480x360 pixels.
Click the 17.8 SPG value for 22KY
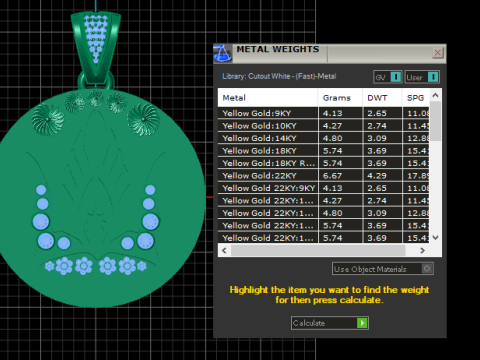click(418, 176)
